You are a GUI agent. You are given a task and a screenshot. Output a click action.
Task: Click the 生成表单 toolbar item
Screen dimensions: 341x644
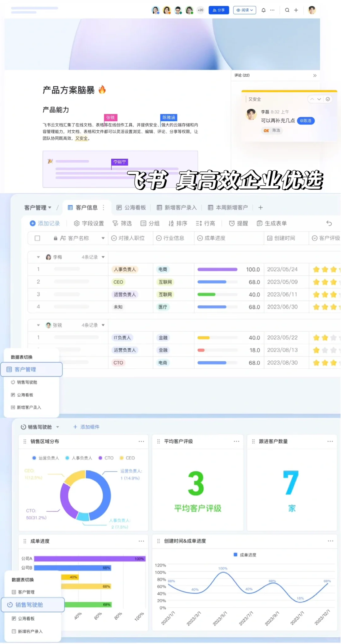pos(272,223)
